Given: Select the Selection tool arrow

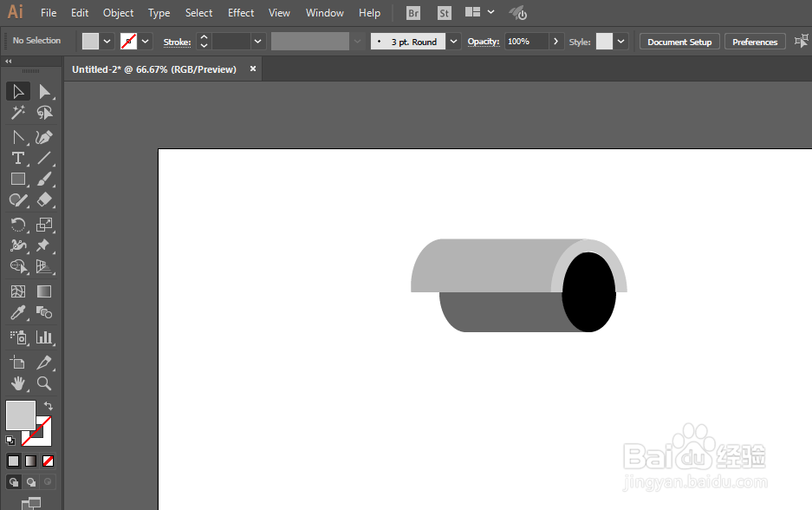Looking at the screenshot, I should point(18,92).
